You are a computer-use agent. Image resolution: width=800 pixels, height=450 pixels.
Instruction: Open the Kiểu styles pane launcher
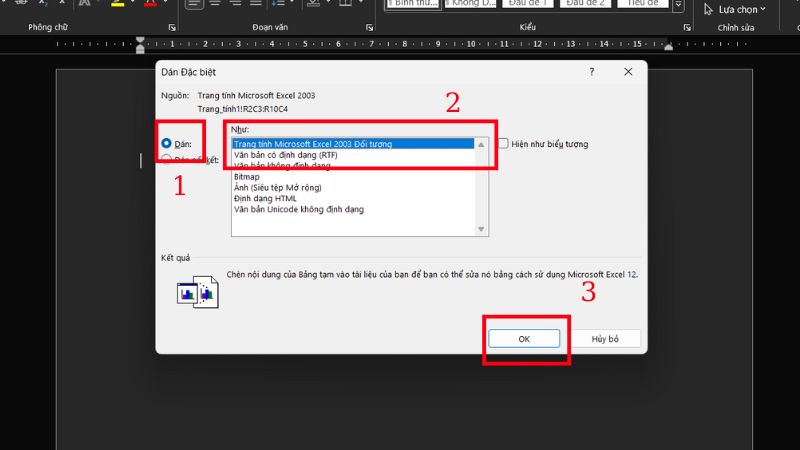click(x=687, y=28)
